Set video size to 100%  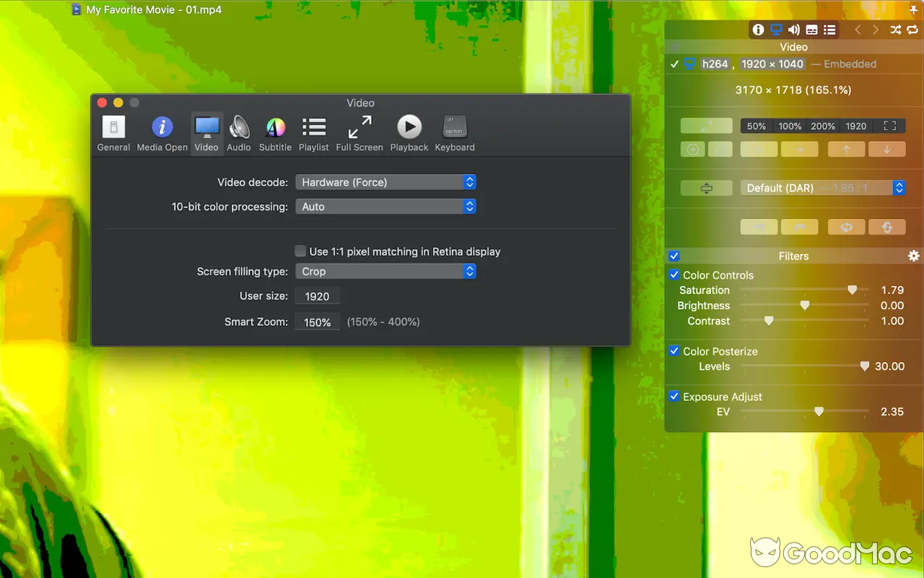coord(790,125)
